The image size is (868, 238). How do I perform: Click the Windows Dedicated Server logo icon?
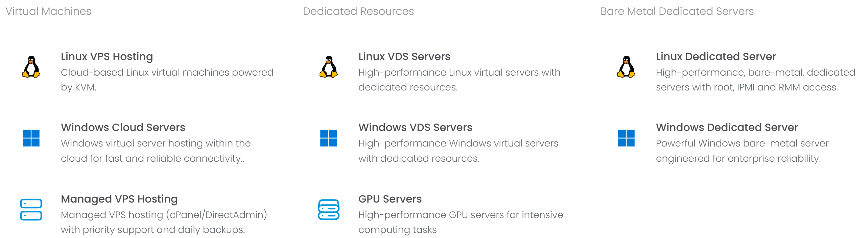(x=626, y=138)
